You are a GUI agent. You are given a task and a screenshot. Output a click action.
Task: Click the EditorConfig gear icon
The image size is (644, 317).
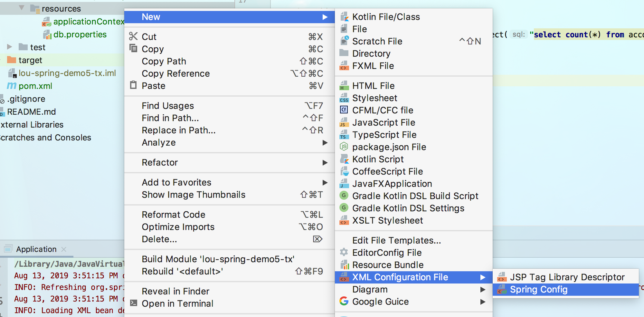coord(344,253)
